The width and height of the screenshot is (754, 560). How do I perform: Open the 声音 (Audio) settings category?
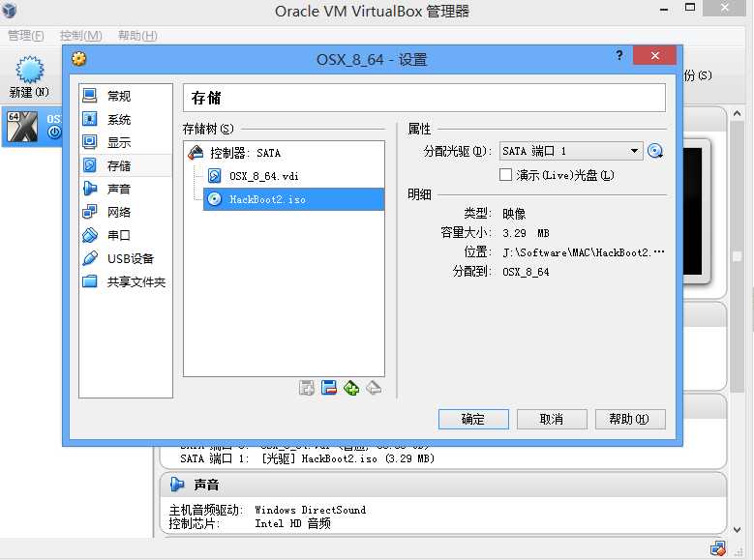[126, 189]
